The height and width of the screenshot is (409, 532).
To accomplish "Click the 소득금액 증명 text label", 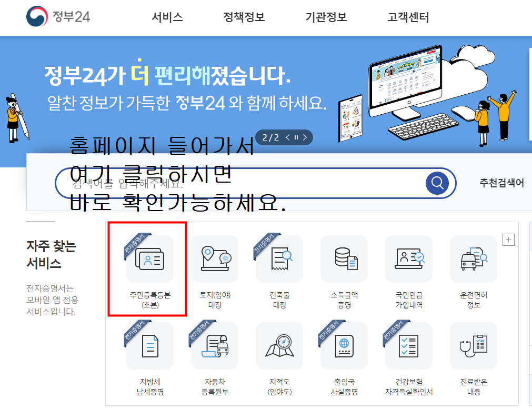I will click(x=344, y=300).
